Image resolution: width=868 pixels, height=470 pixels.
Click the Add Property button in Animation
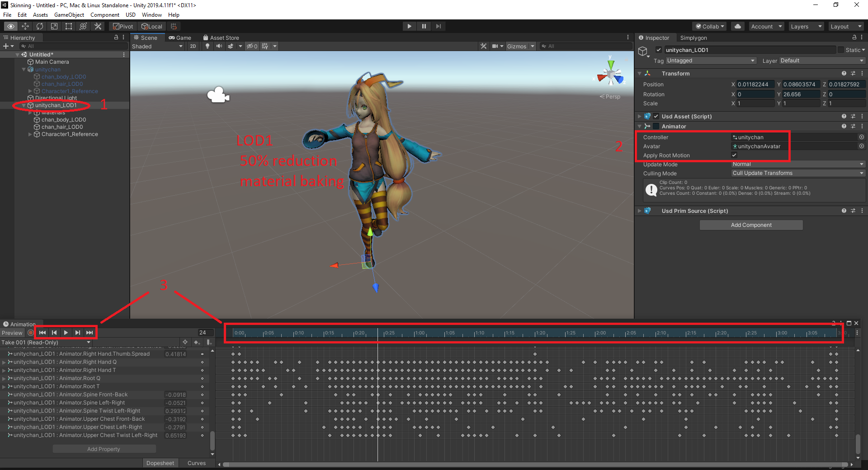pyautogui.click(x=104, y=449)
